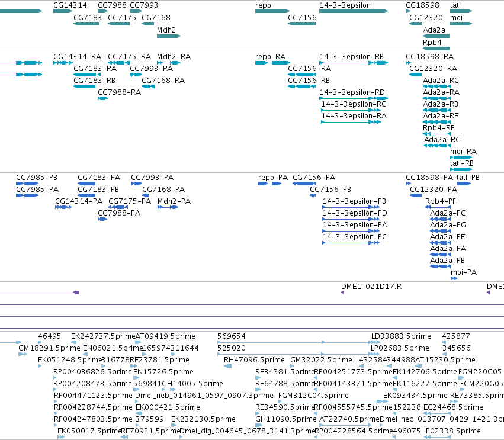Select protein moi-PA
This screenshot has width=504, height=440.
tap(464, 273)
